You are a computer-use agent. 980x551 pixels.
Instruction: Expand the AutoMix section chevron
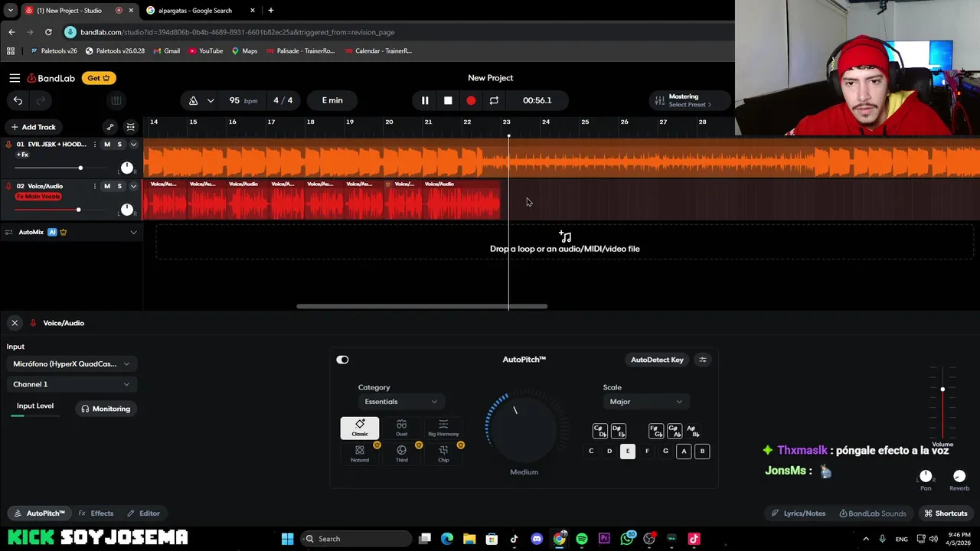click(x=133, y=232)
